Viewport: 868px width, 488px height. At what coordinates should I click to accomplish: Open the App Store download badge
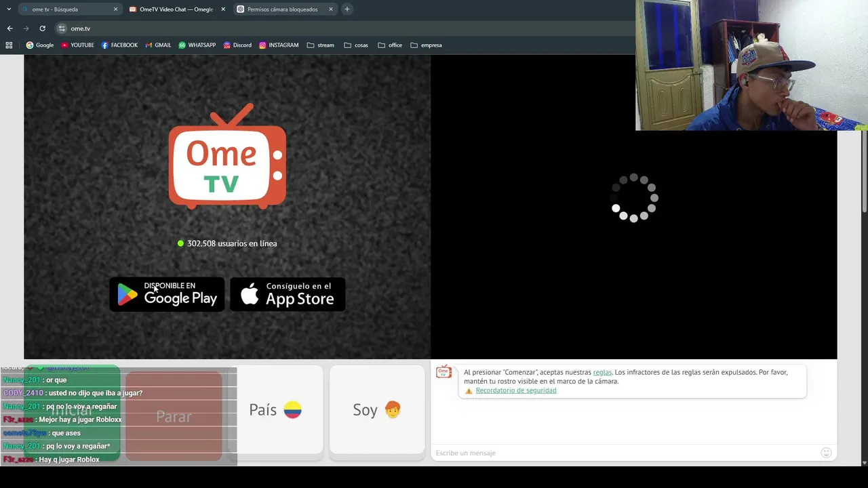tap(288, 294)
